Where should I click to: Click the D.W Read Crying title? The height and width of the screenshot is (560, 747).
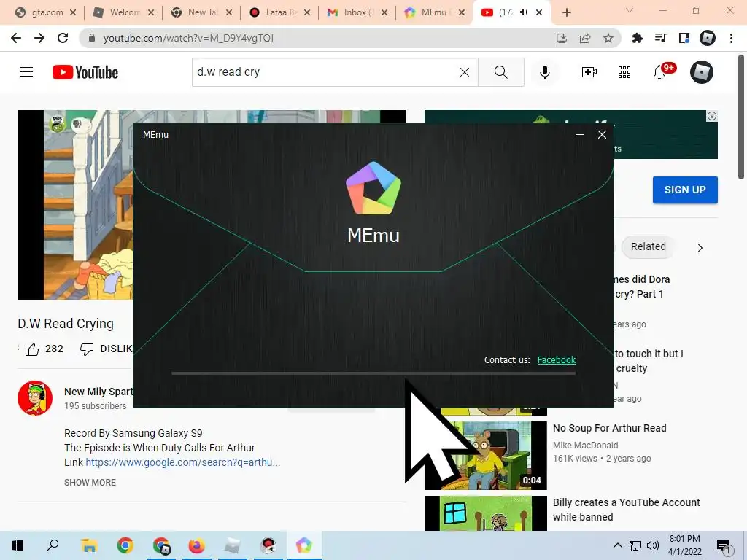(x=66, y=323)
